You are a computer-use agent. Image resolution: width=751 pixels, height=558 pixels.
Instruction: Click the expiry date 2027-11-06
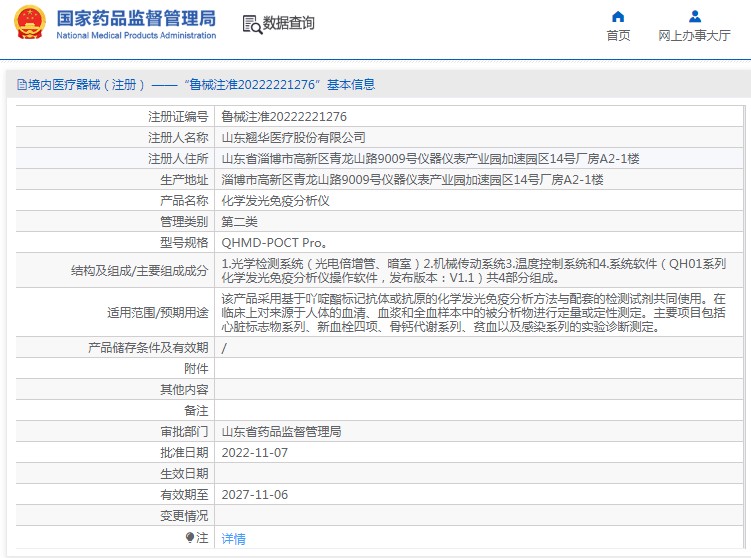pos(254,494)
